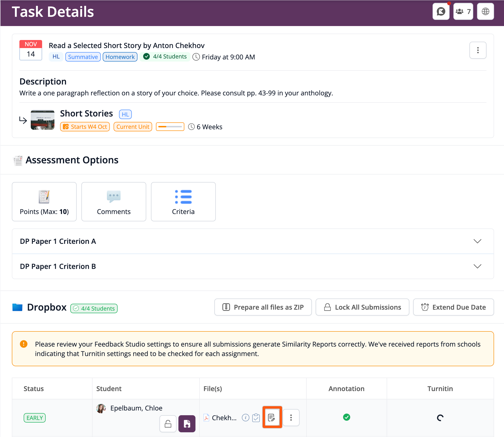Open task options three-dot menu
The image size is (504, 437).
coord(478,50)
